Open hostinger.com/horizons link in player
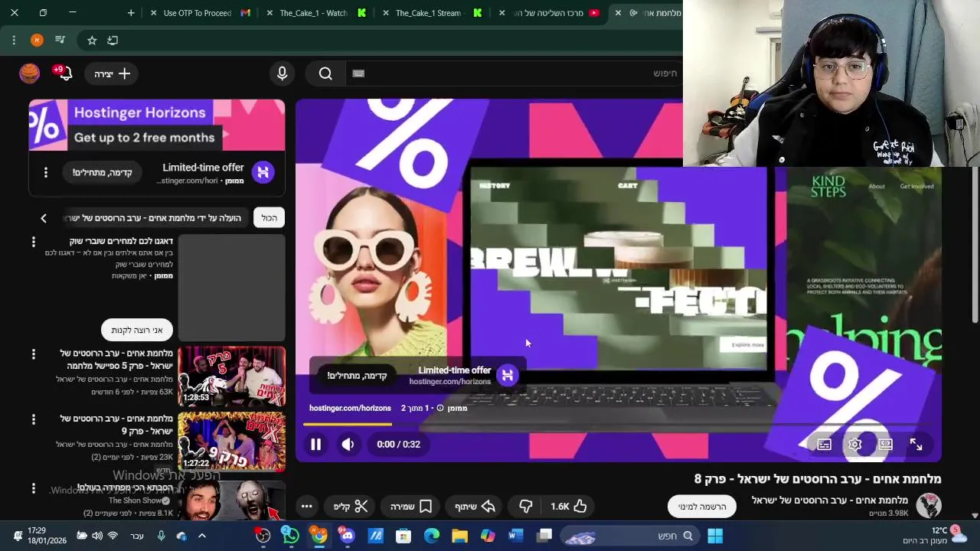Image resolution: width=980 pixels, height=551 pixels. [x=350, y=408]
